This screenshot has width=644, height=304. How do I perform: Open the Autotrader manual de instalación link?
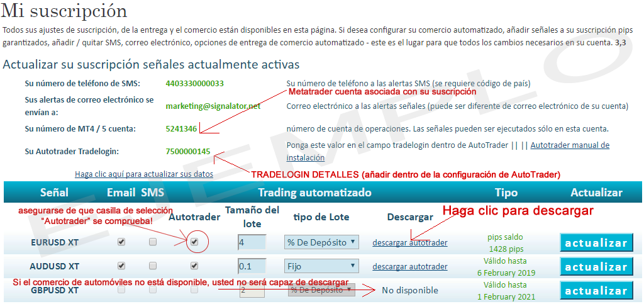pos(448,152)
